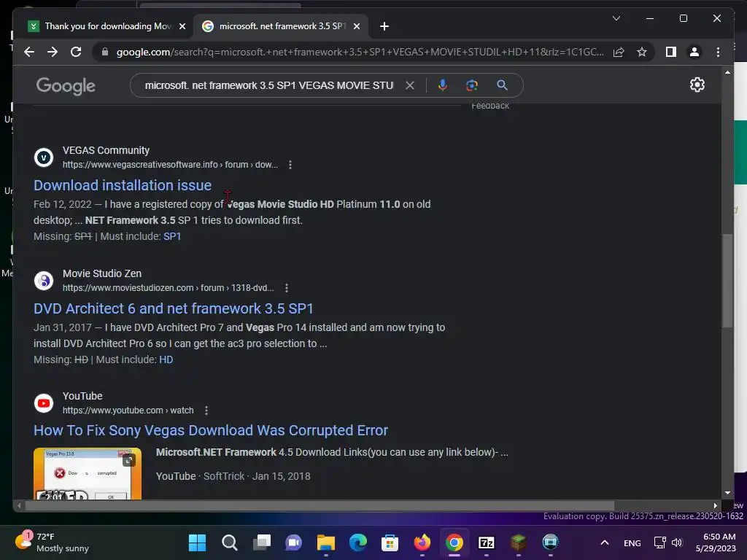This screenshot has width=747, height=560.
Task: Submit search with magnifier icon
Action: coord(502,85)
